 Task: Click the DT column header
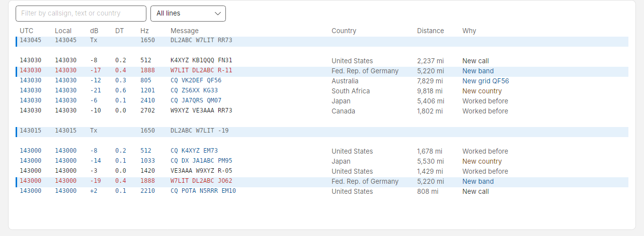click(119, 31)
